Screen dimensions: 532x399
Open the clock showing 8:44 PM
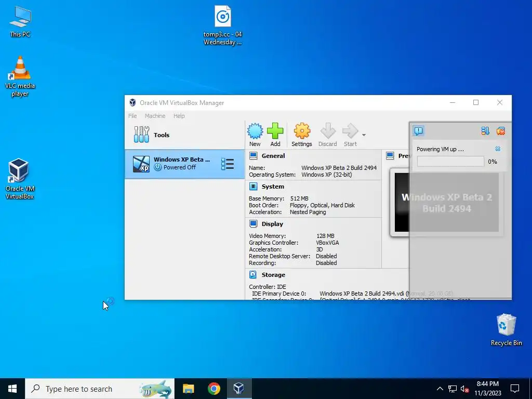[487, 389]
